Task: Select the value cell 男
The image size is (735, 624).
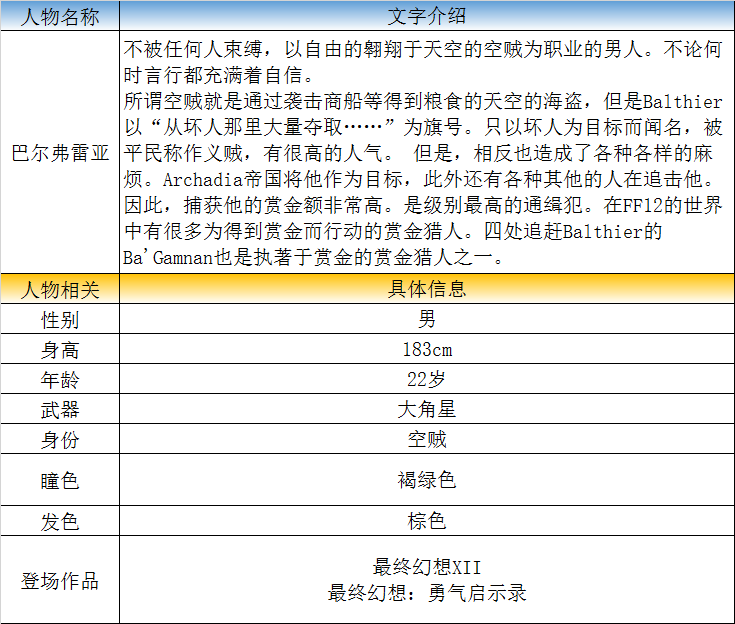Action: pos(427,319)
